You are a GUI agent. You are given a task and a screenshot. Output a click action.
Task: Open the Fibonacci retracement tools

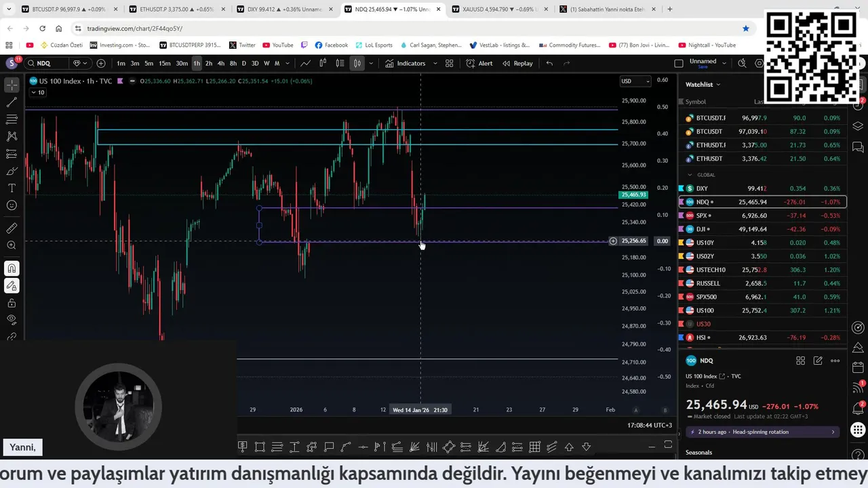[12, 119]
